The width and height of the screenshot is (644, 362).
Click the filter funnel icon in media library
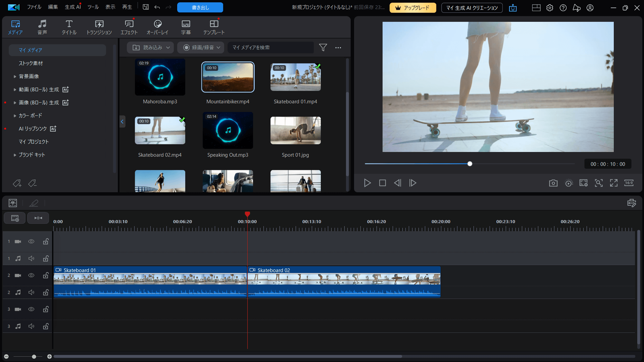(x=323, y=48)
